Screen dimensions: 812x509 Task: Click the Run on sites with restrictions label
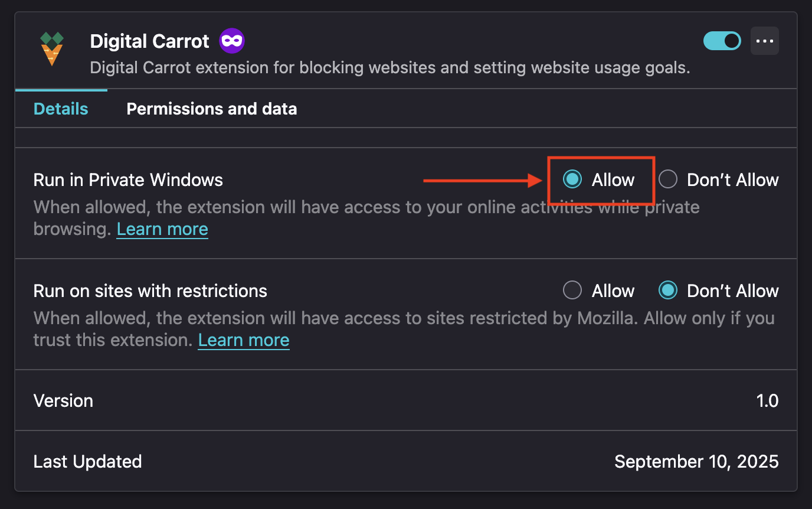click(150, 291)
